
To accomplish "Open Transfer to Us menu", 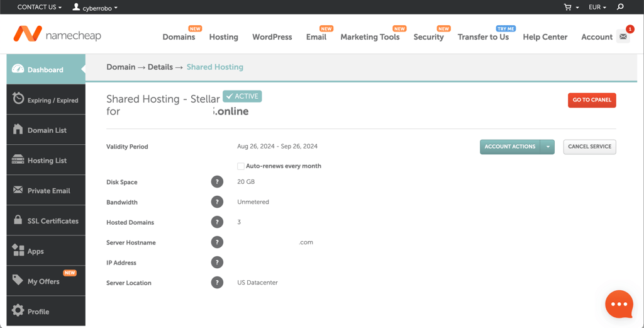I will pos(483,37).
